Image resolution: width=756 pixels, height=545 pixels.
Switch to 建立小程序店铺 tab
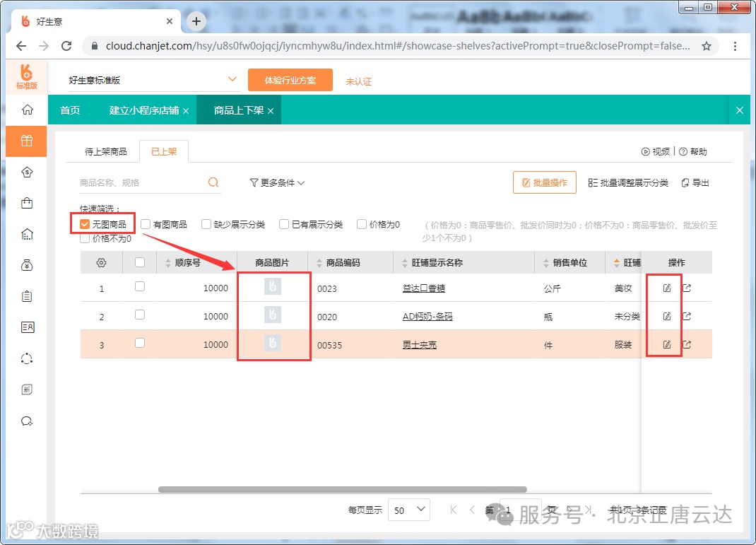(x=143, y=110)
